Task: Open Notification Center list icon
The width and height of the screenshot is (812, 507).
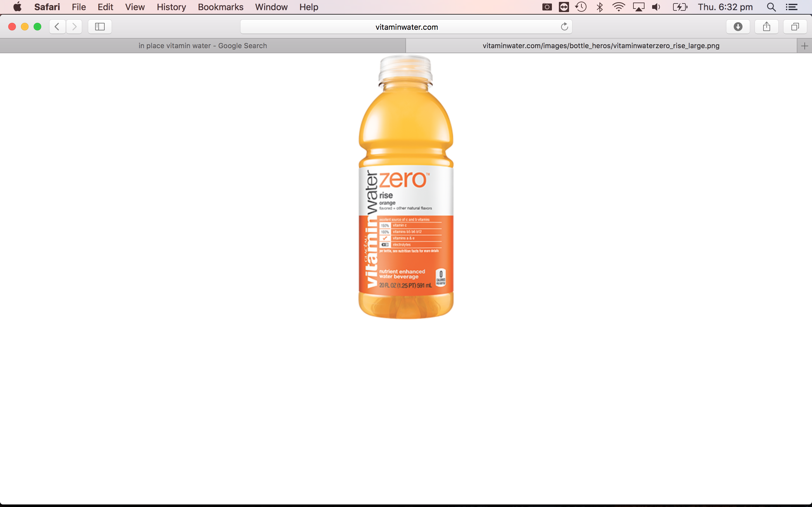Action: [791, 7]
